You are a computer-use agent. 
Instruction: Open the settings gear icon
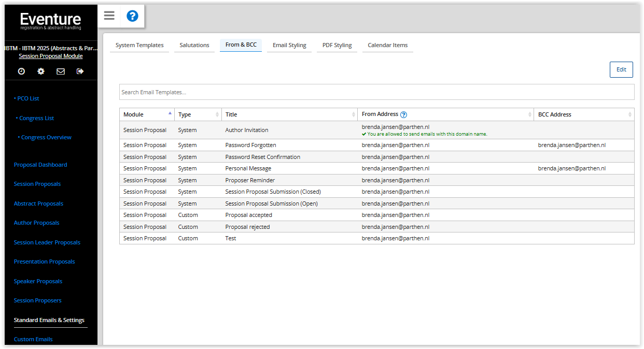point(41,71)
